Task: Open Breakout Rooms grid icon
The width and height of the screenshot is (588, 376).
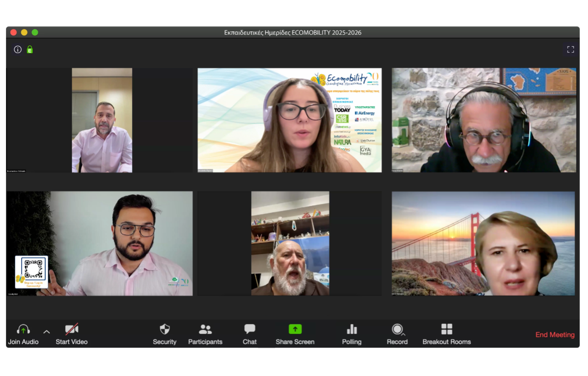Action: coord(447,329)
